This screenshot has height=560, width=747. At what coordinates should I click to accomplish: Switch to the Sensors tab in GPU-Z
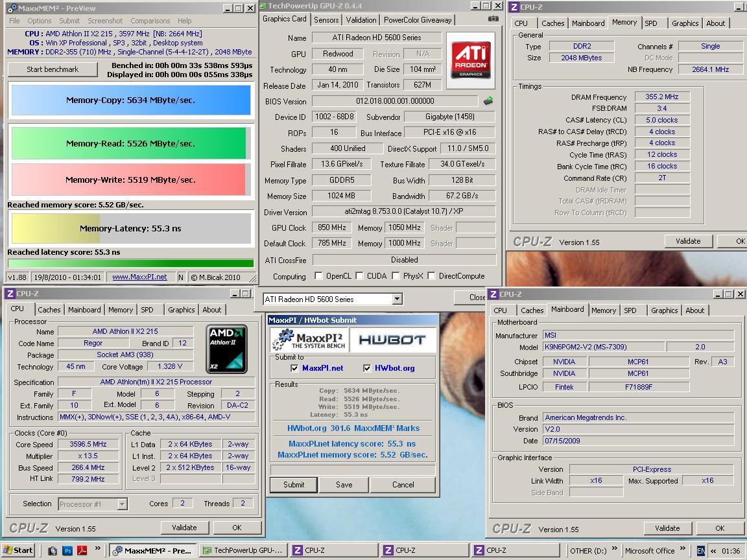point(326,20)
